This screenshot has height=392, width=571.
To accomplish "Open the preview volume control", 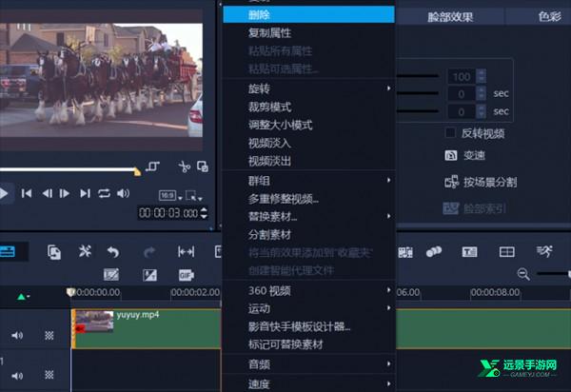I will click(123, 193).
